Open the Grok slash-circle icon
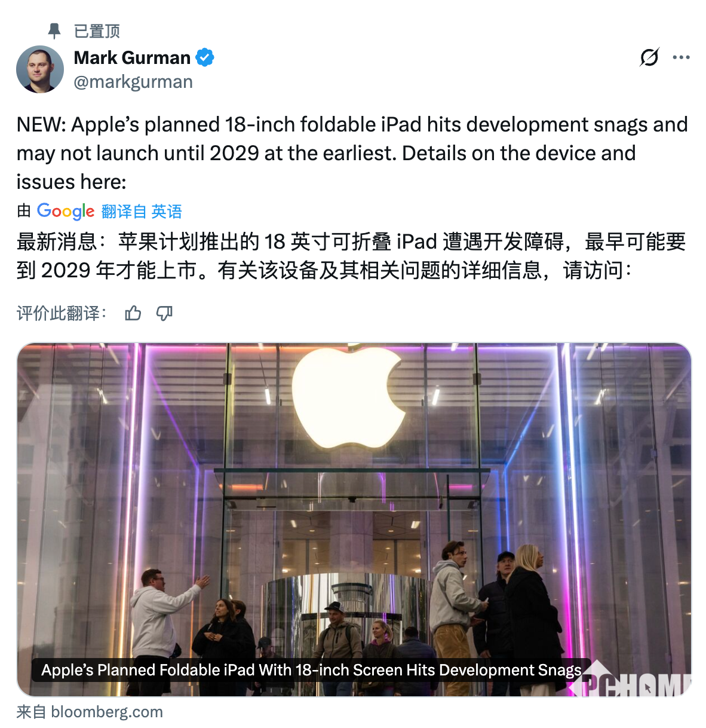The height and width of the screenshot is (728, 706). coord(649,57)
